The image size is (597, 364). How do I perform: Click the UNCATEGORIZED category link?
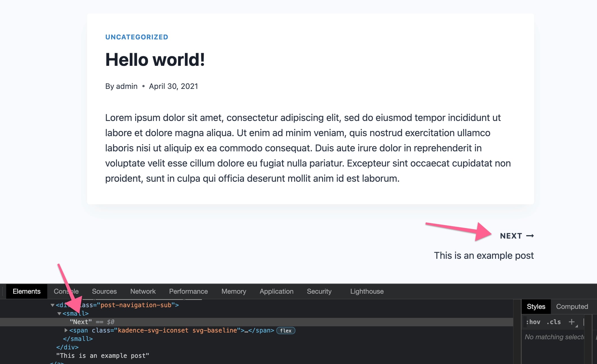tap(137, 37)
